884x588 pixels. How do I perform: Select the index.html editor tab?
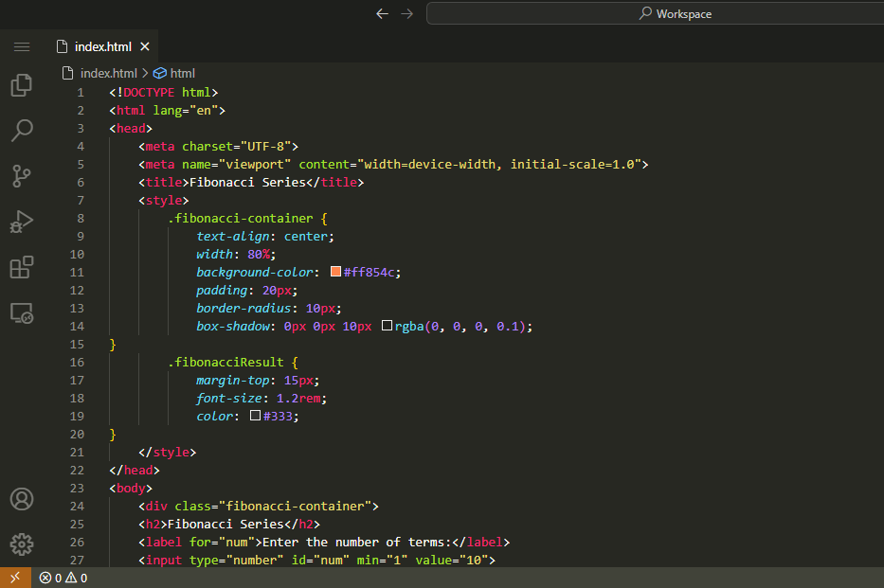[x=102, y=46]
